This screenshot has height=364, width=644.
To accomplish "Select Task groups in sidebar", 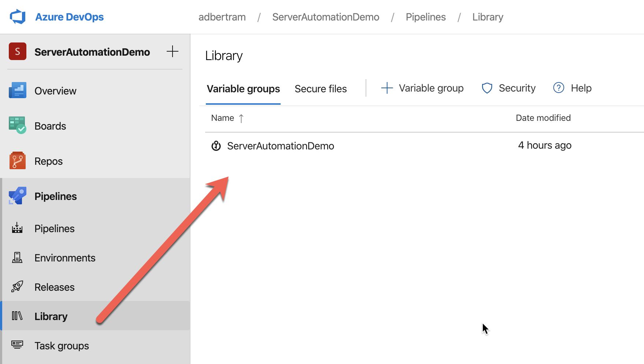I will point(62,346).
